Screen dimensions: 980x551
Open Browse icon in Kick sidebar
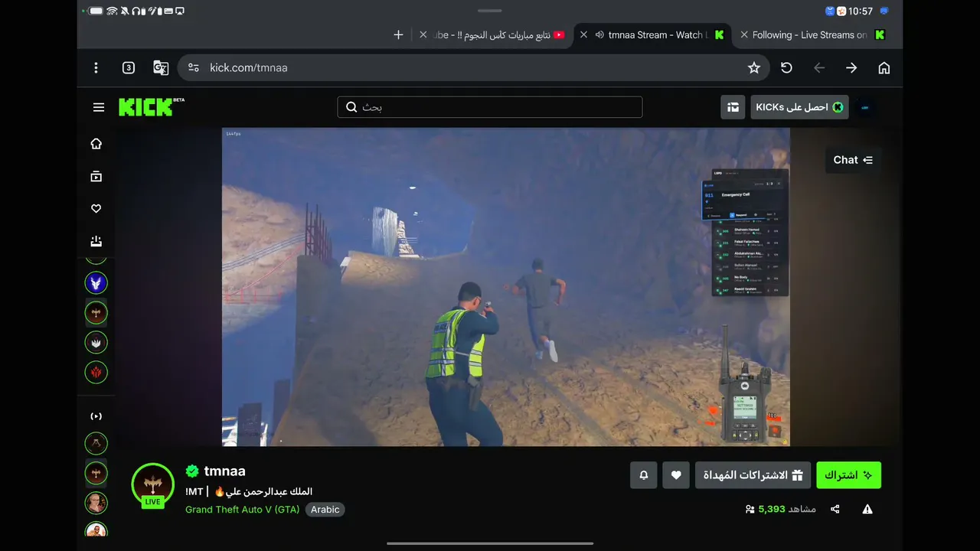point(96,177)
